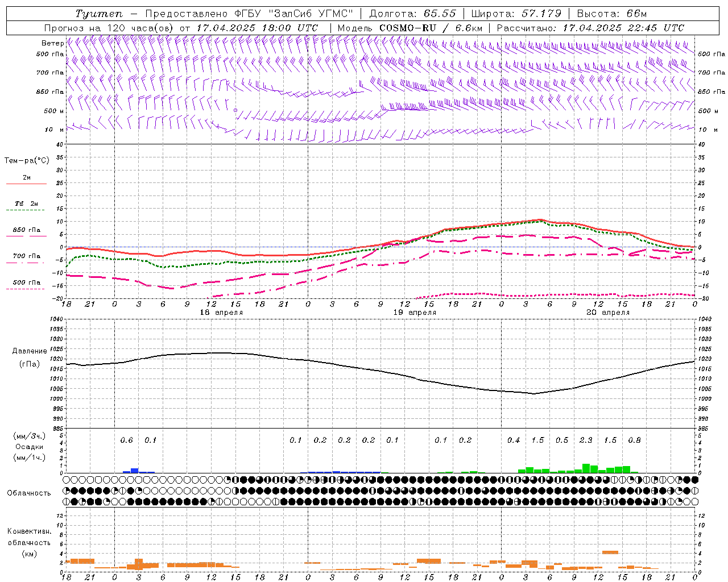This screenshot has width=728, height=582.
Task: Click the 'Модель COSMO-RU / 6.6км' label
Action: tap(409, 27)
